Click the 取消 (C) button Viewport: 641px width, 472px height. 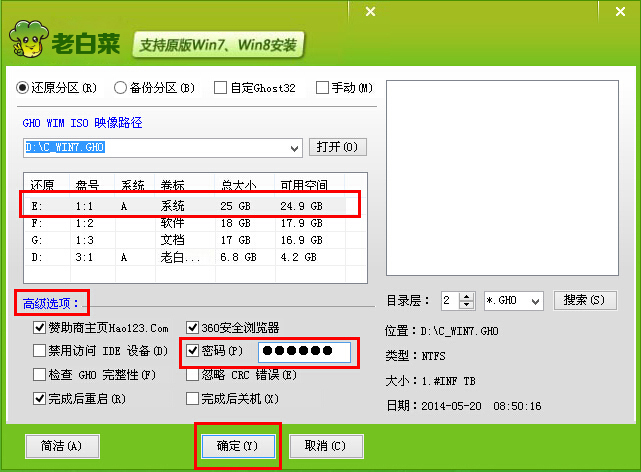(x=326, y=446)
